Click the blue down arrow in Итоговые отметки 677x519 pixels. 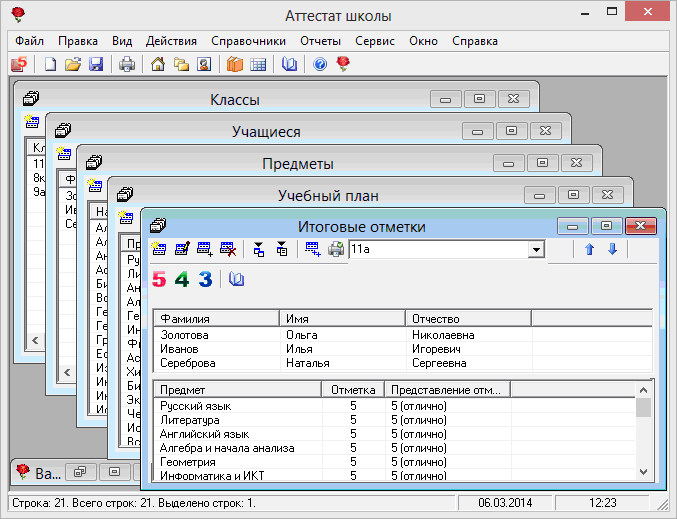[613, 249]
